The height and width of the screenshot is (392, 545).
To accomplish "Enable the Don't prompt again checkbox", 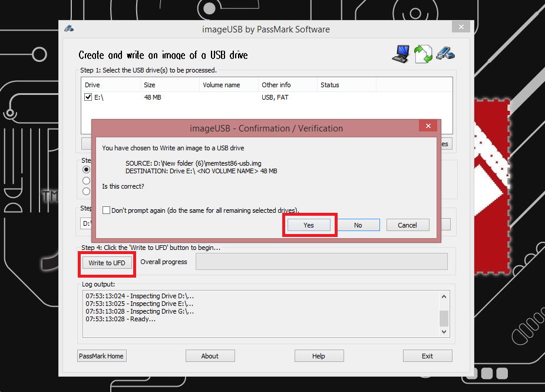I will 107,210.
